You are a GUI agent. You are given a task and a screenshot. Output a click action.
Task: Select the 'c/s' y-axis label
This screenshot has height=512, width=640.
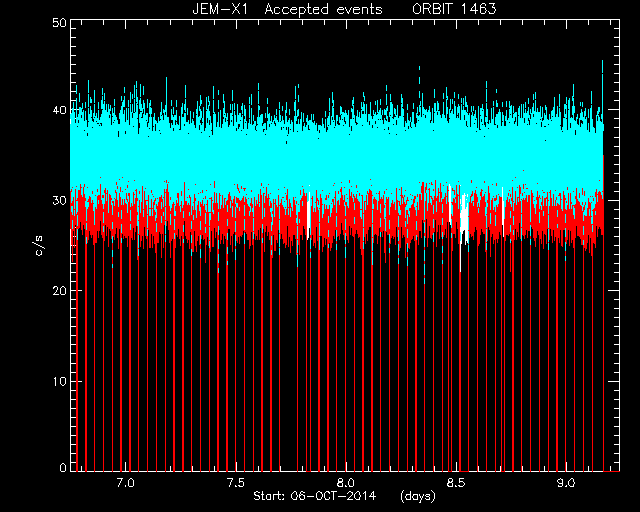[x=40, y=246]
